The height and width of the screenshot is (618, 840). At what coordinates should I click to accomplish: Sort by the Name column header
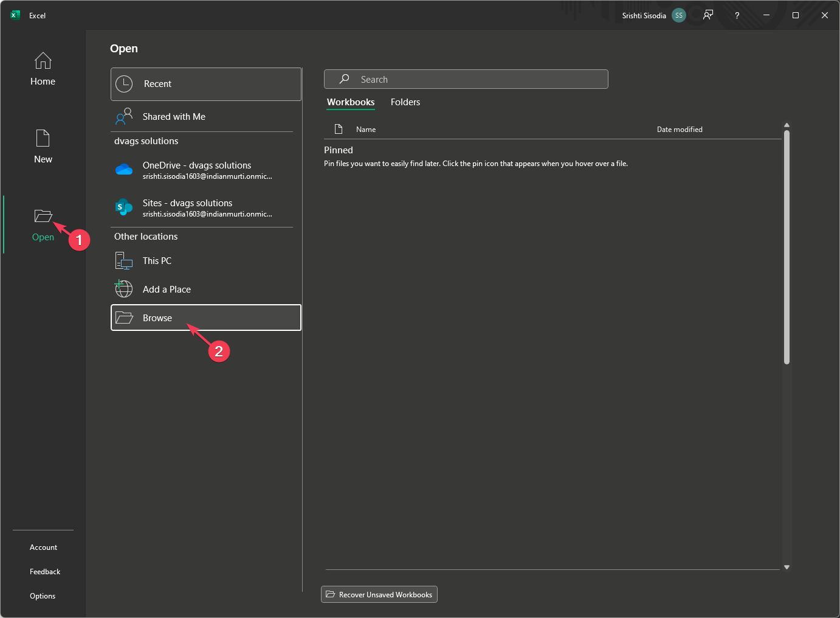point(366,130)
